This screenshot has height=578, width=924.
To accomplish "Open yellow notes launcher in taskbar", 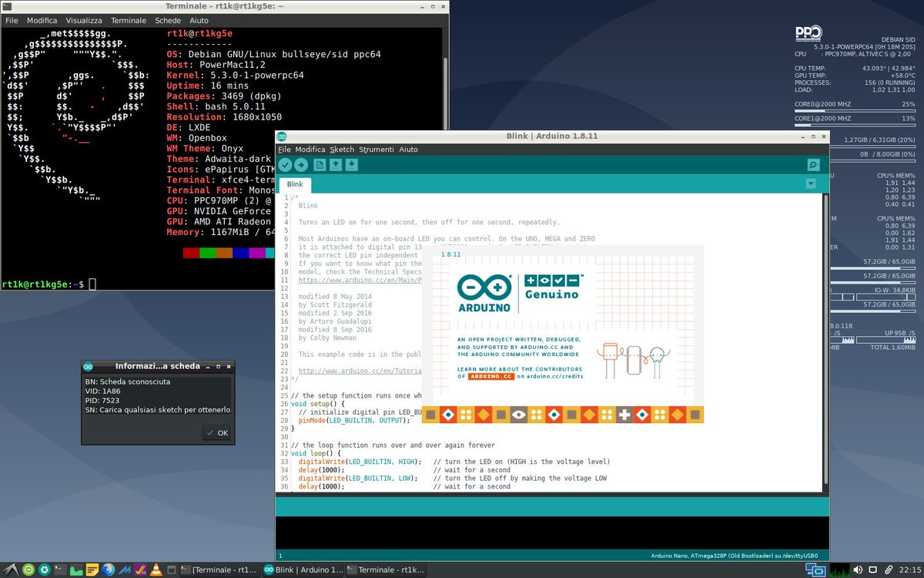I will (x=92, y=570).
